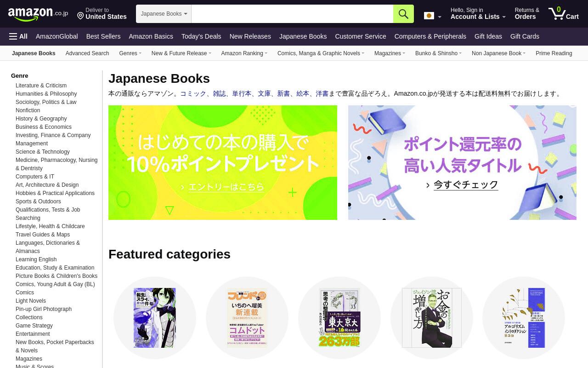Select Learning English genre
This screenshot has width=588, height=368.
(x=36, y=259)
